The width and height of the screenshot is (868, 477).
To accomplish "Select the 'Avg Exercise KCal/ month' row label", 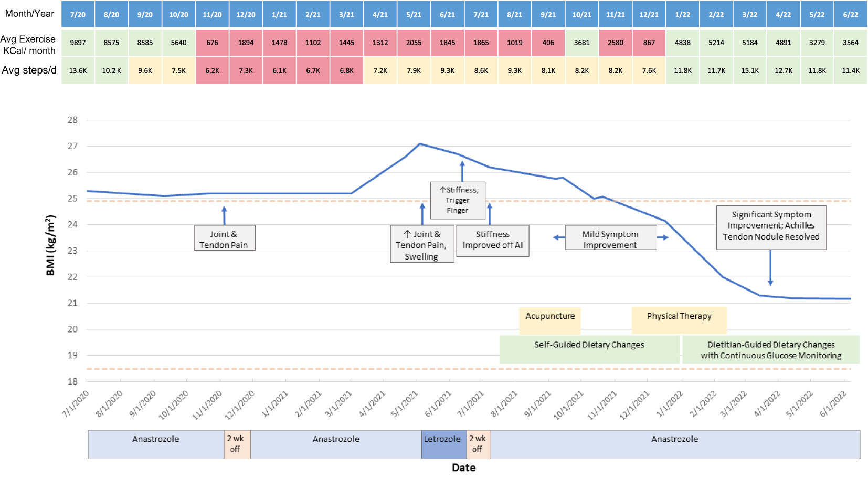I will [28, 45].
